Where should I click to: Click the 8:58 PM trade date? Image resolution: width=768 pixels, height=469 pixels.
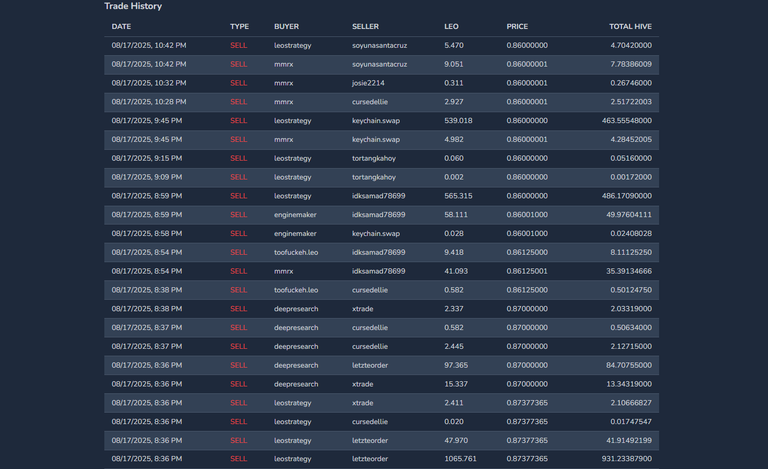[x=147, y=234]
